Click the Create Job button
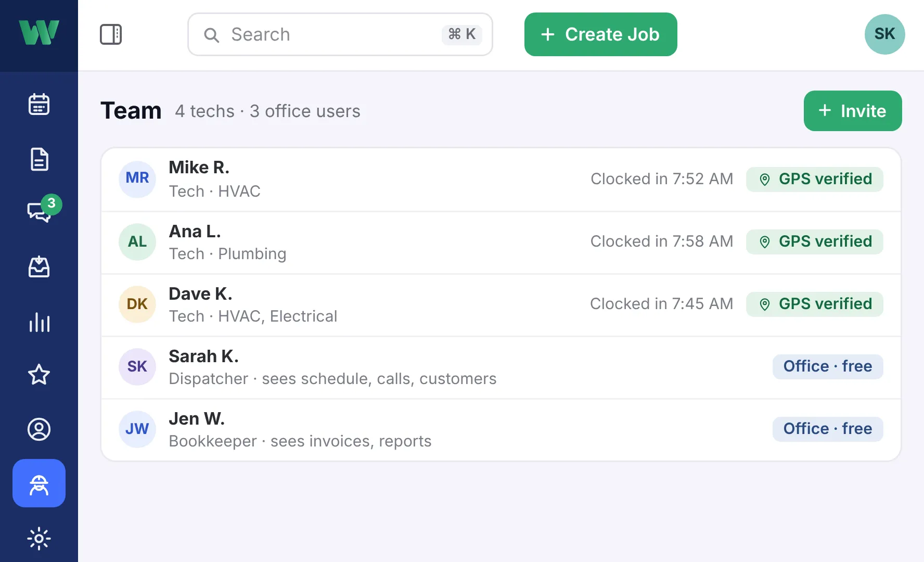The height and width of the screenshot is (562, 924). pyautogui.click(x=601, y=34)
